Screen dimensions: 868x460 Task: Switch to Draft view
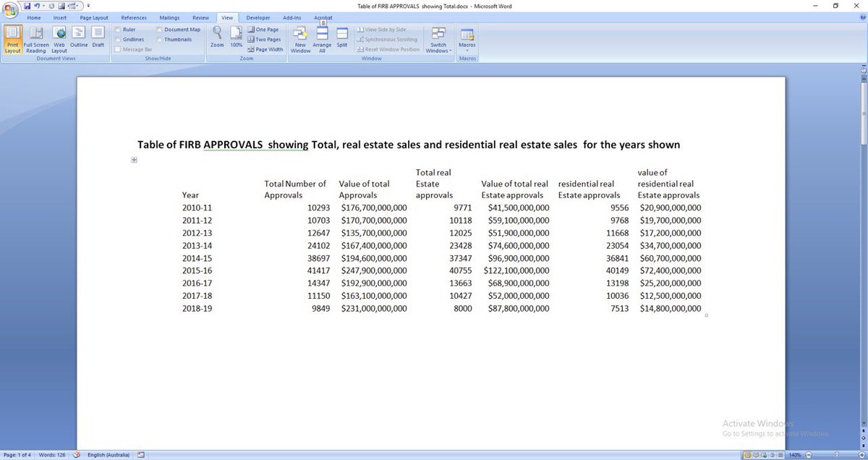(98, 37)
